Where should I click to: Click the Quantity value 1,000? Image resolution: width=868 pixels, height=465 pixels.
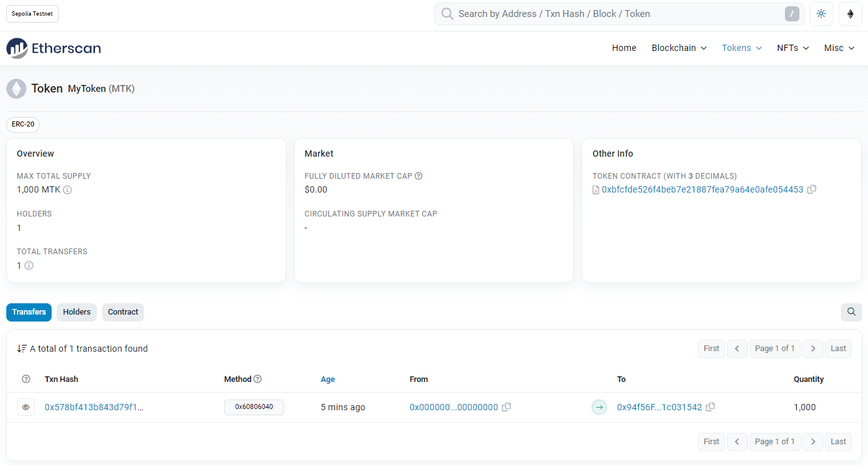[x=804, y=407]
